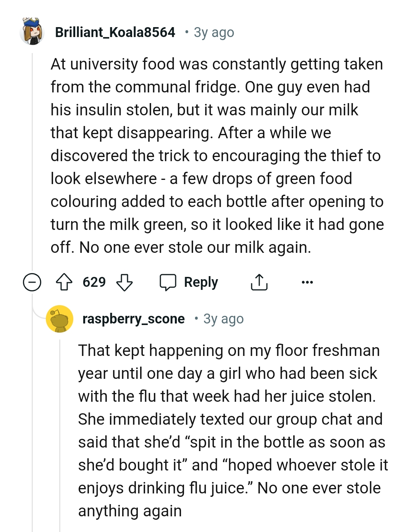Open the three-dot more options menu
The height and width of the screenshot is (532, 412).
point(307,282)
